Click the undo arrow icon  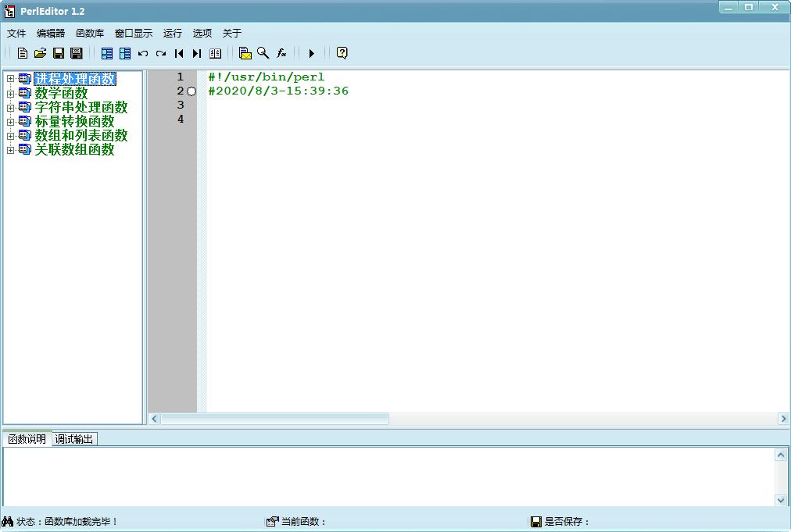[143, 53]
